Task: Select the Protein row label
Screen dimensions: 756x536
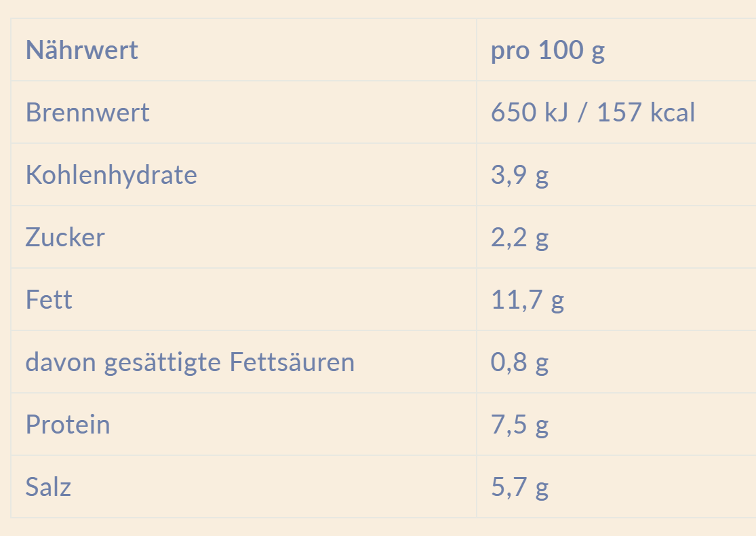Action: [x=68, y=425]
